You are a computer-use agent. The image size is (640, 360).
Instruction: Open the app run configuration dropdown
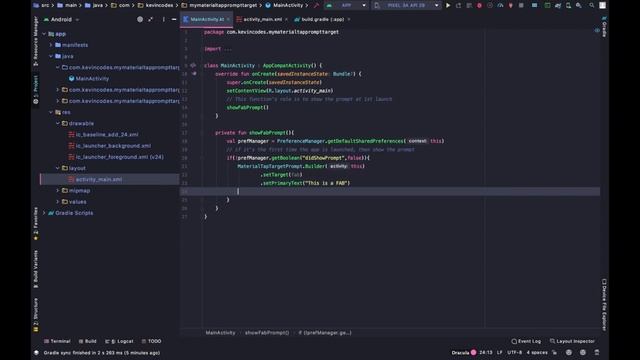(x=346, y=5)
